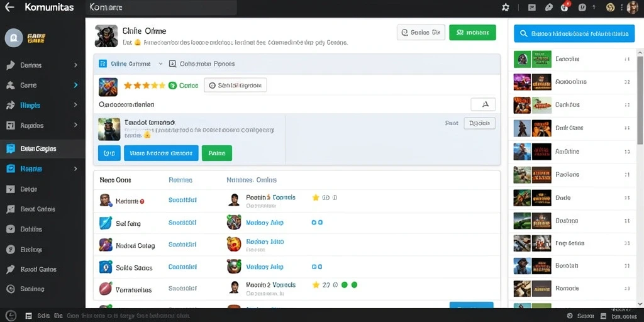The image size is (644, 322).
Task: Open notifications icon with red badge
Action: [x=565, y=7]
